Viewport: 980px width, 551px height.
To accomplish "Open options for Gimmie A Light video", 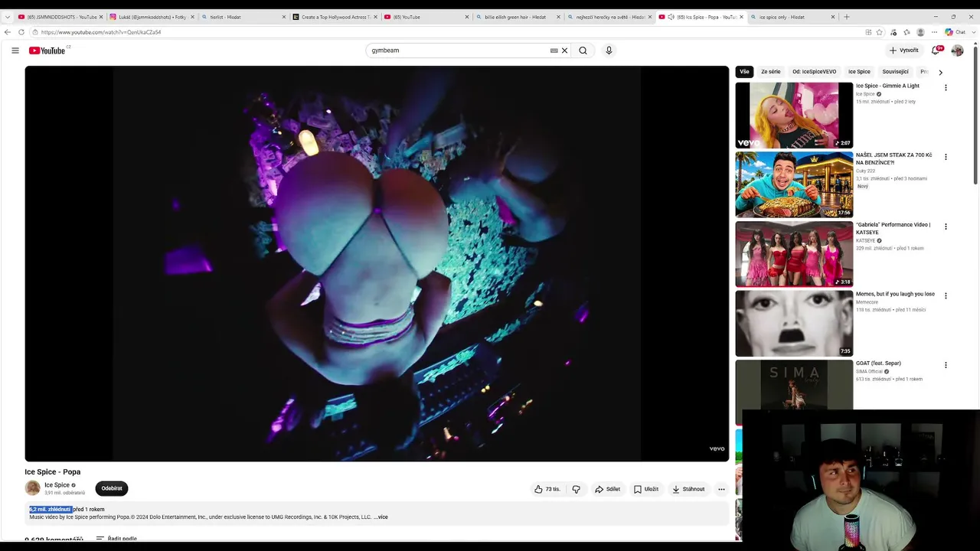I will pos(946,88).
